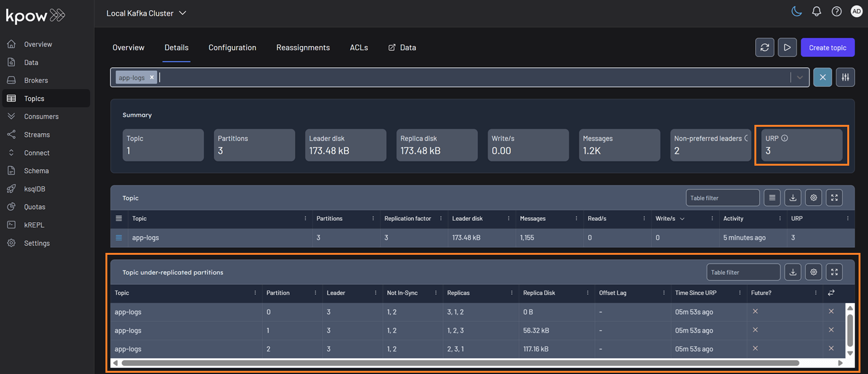
Task: Remove the app-logs filter tag
Action: [x=152, y=78]
